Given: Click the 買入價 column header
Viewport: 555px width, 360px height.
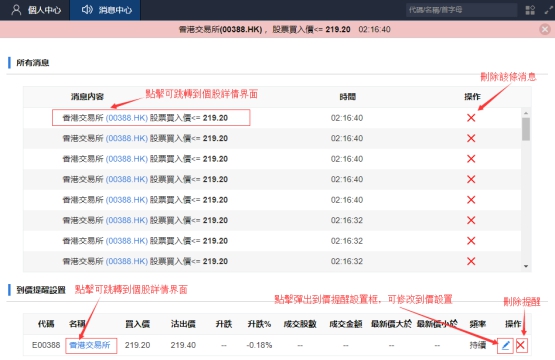Looking at the screenshot, I should [137, 324].
